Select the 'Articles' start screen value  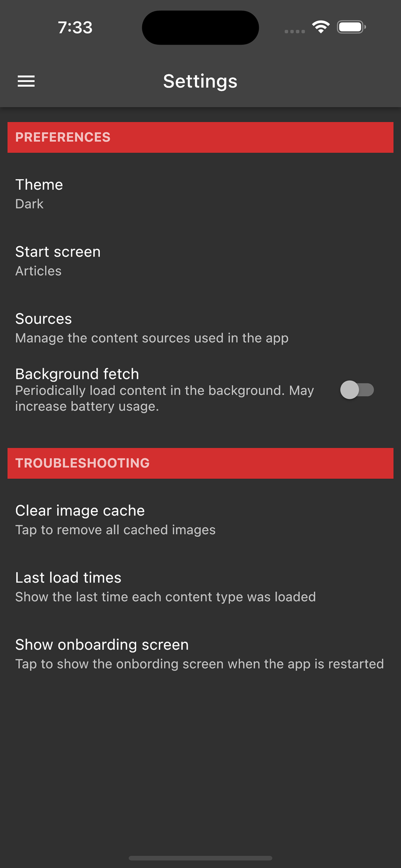click(x=39, y=271)
